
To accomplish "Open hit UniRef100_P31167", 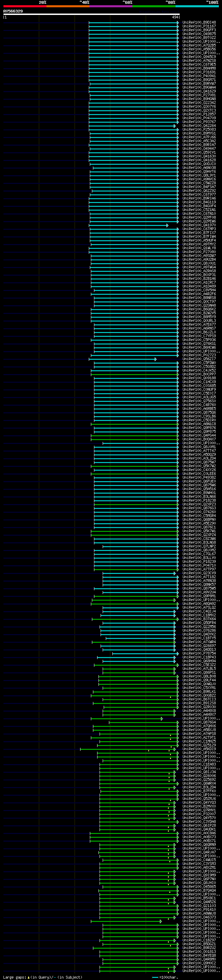I will (x=199, y=26).
